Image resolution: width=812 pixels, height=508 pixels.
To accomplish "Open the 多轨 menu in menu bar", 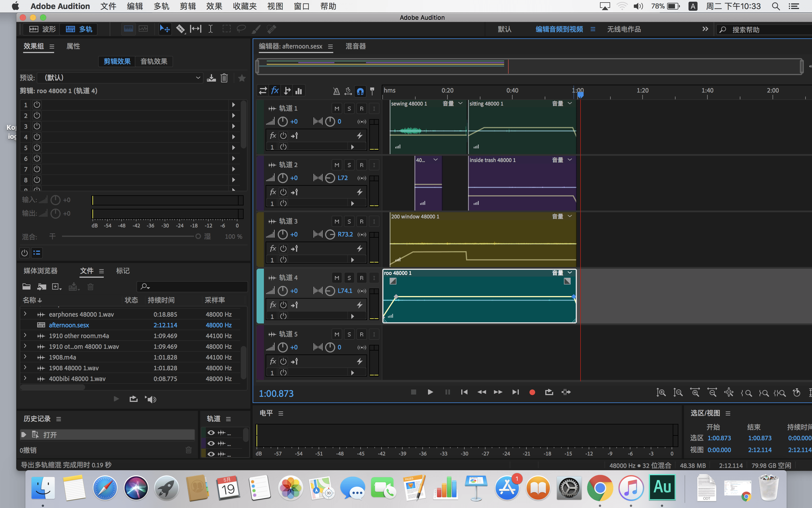I will click(x=161, y=6).
